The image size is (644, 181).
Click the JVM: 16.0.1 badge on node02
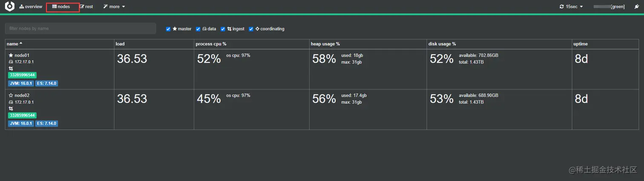(x=20, y=123)
